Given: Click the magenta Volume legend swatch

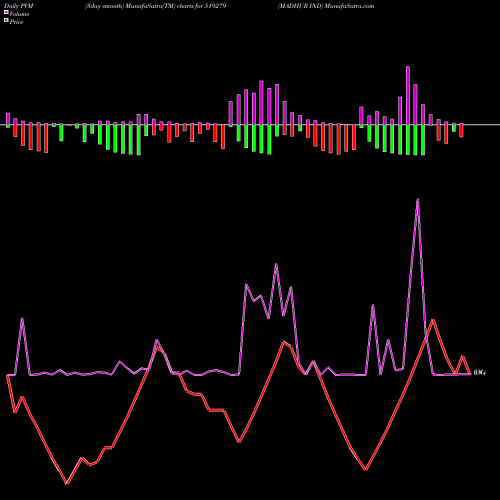Looking at the screenshot, I should [x=6, y=12].
